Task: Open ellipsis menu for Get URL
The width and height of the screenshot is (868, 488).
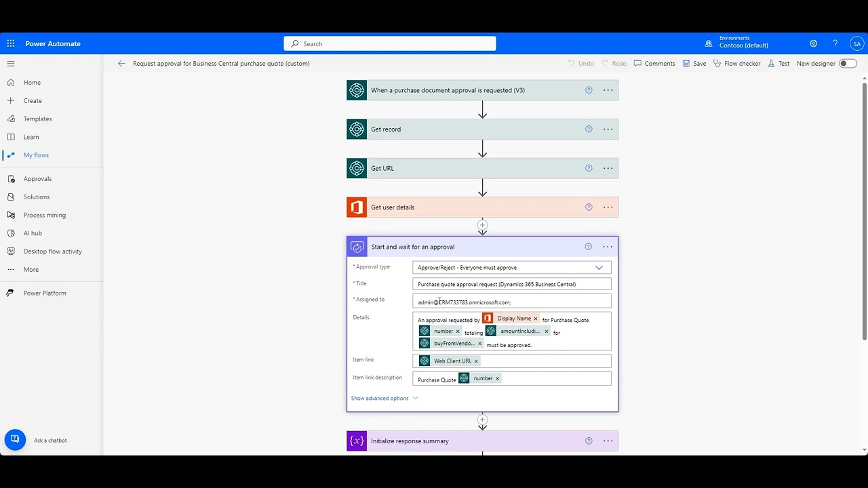Action: (x=608, y=168)
